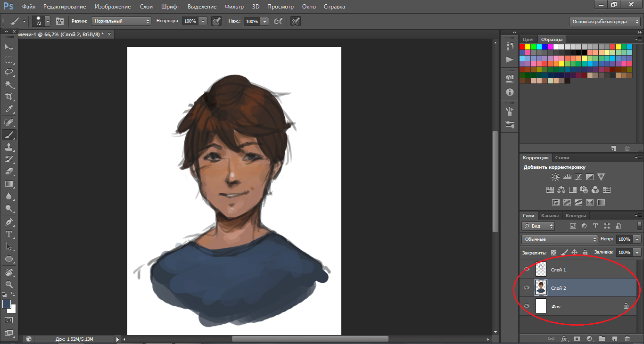The width and height of the screenshot is (644, 344).
Task: Select the Healing Brush tool
Action: (x=9, y=123)
